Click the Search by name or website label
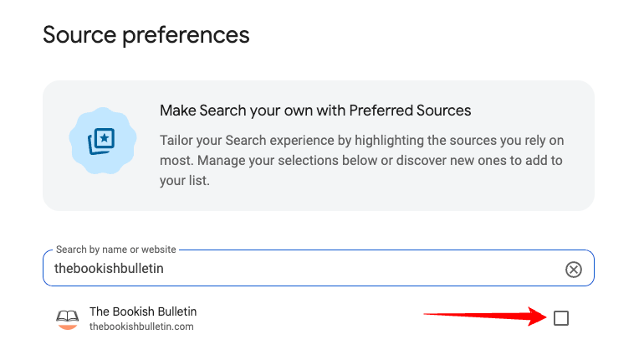Viewport: 644px width, 350px height. click(x=115, y=250)
